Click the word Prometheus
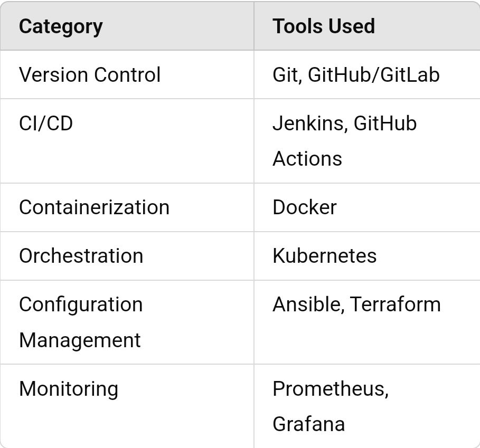The width and height of the screenshot is (480, 448). 330,389
